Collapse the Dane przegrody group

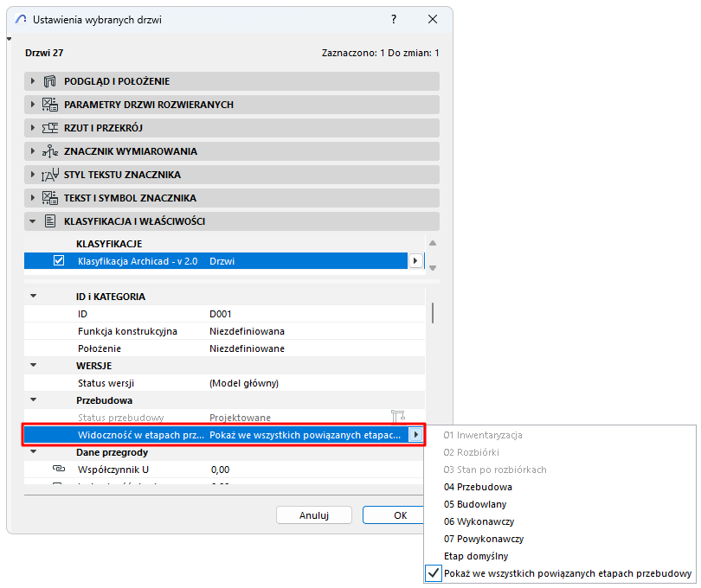(x=33, y=451)
